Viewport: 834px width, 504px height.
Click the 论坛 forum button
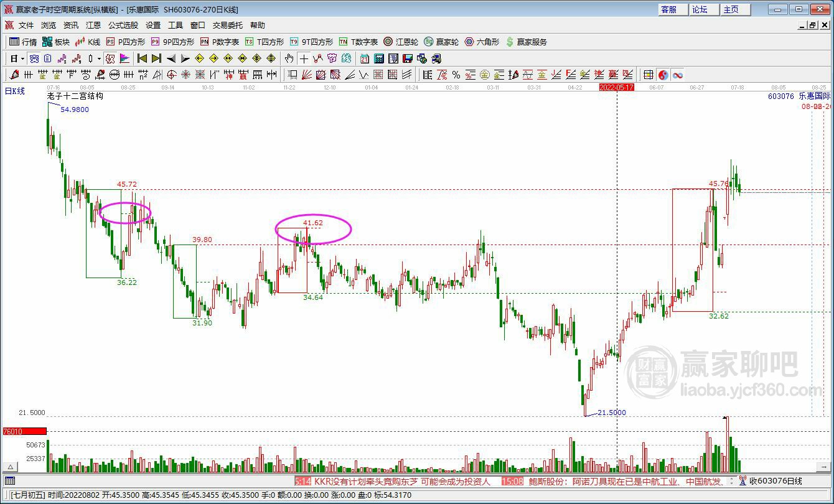705,9
